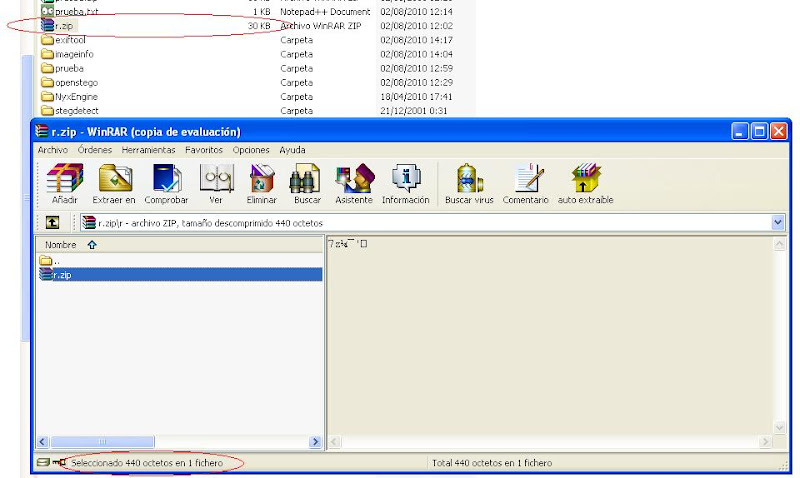Open the Ayuda menu

292,150
